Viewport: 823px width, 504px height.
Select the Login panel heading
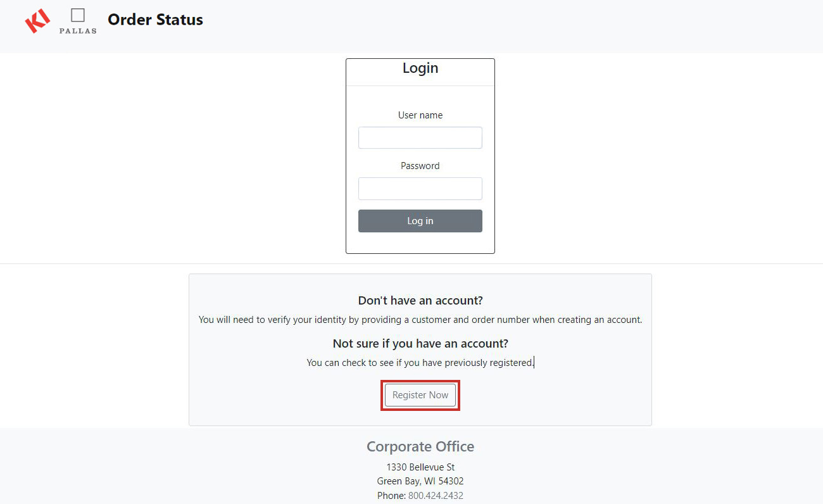[x=420, y=68]
